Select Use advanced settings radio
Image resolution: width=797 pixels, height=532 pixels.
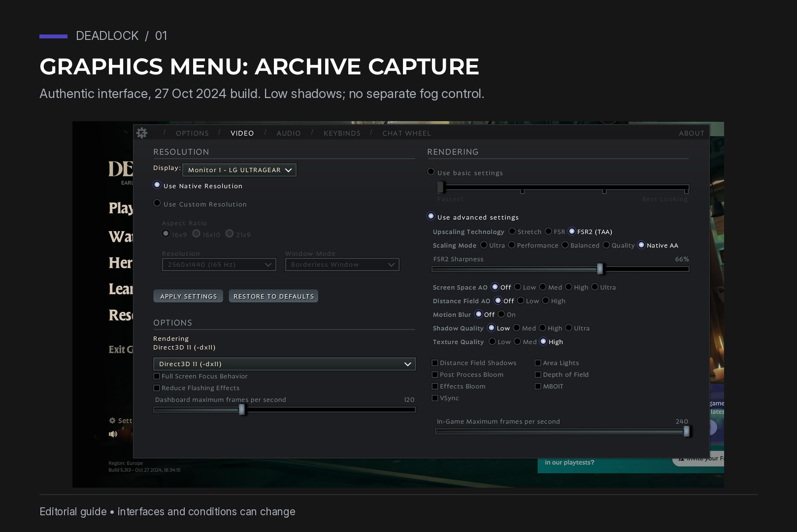431,216
